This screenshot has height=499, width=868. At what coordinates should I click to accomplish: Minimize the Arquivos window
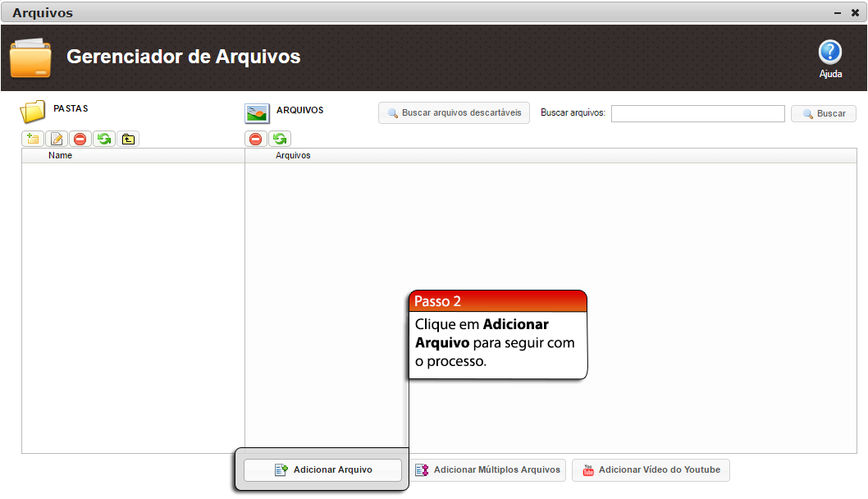coord(838,13)
